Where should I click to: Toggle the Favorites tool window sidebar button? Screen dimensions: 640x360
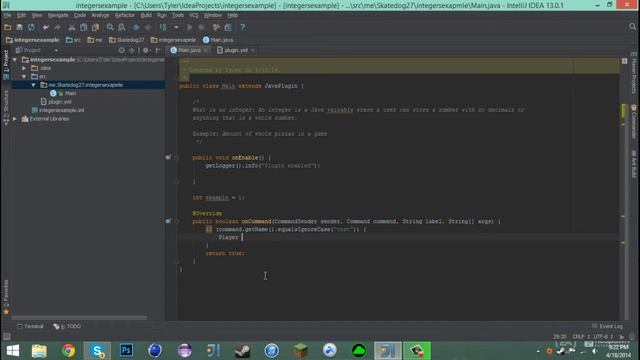click(6, 297)
